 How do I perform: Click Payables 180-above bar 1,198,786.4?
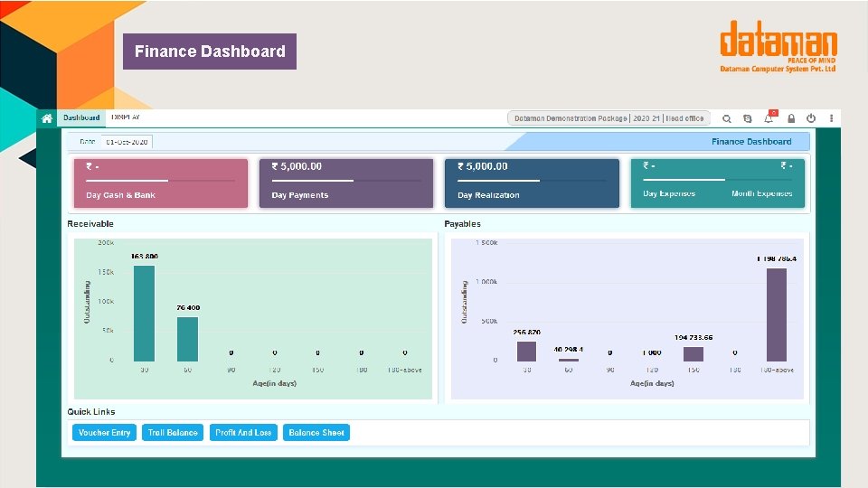pyautogui.click(x=776, y=314)
